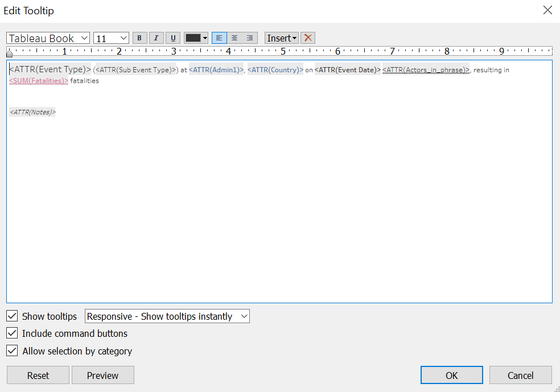Viewport: 560px width, 392px height.
Task: Align text left
Action: click(x=219, y=38)
